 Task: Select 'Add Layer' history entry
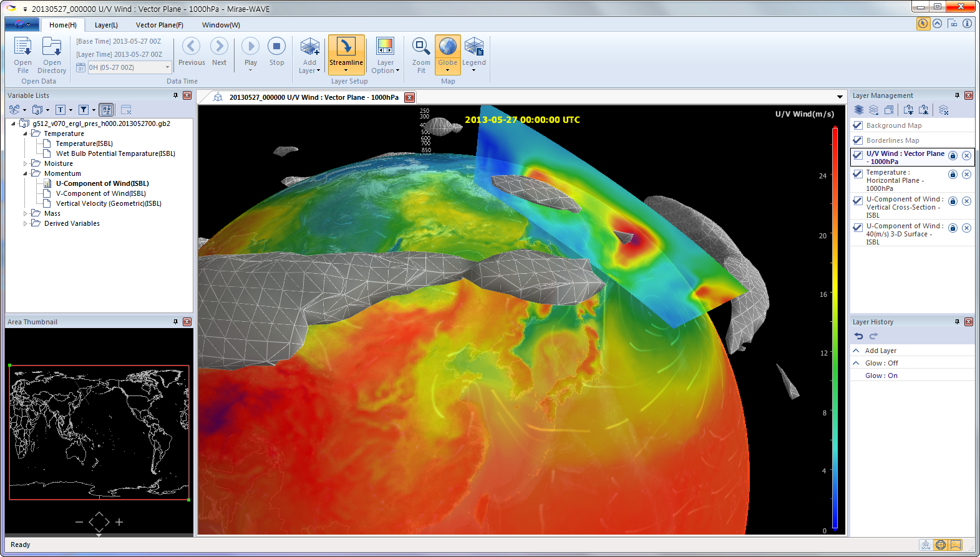pyautogui.click(x=881, y=351)
